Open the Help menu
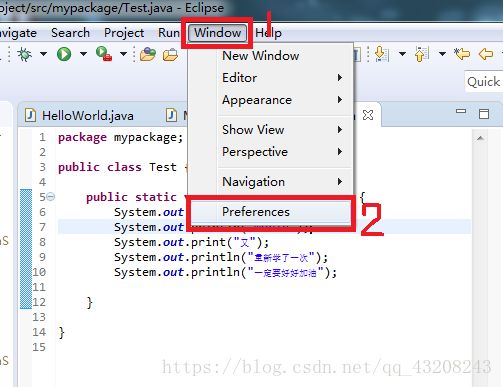This screenshot has height=387, width=503. [268, 33]
